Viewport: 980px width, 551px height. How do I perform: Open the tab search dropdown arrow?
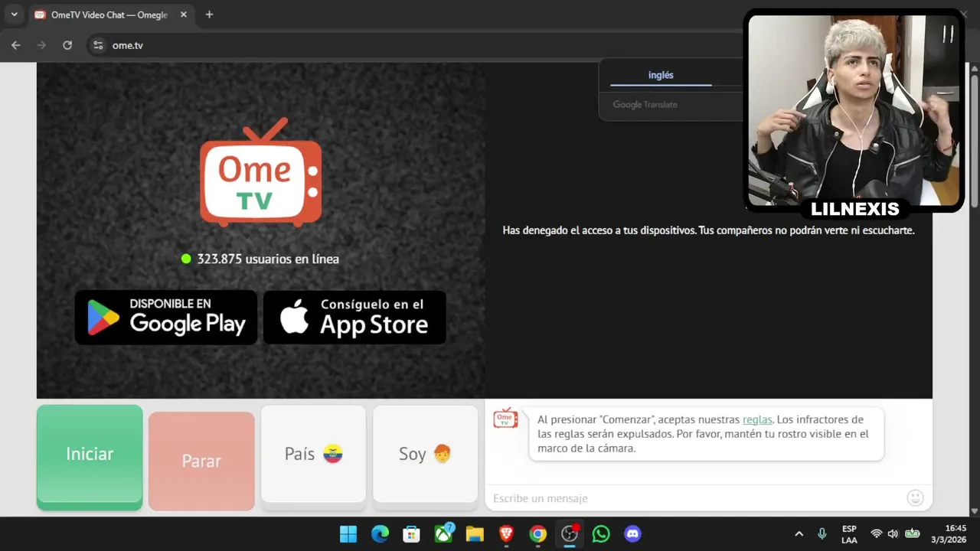(x=14, y=15)
